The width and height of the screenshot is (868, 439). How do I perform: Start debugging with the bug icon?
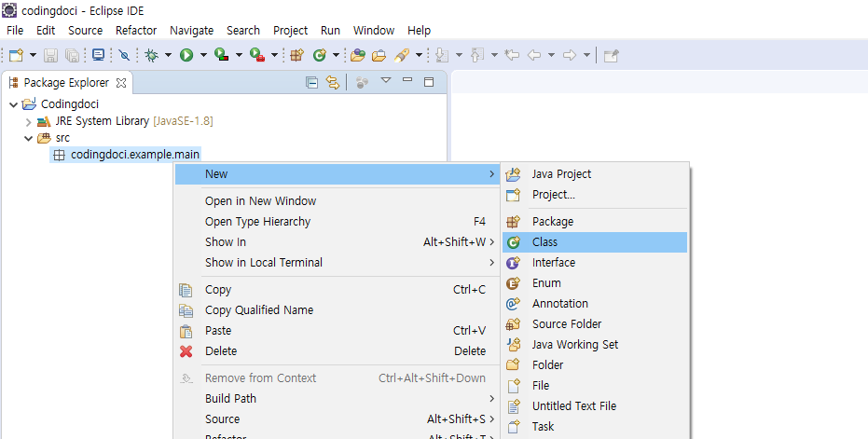click(x=151, y=55)
